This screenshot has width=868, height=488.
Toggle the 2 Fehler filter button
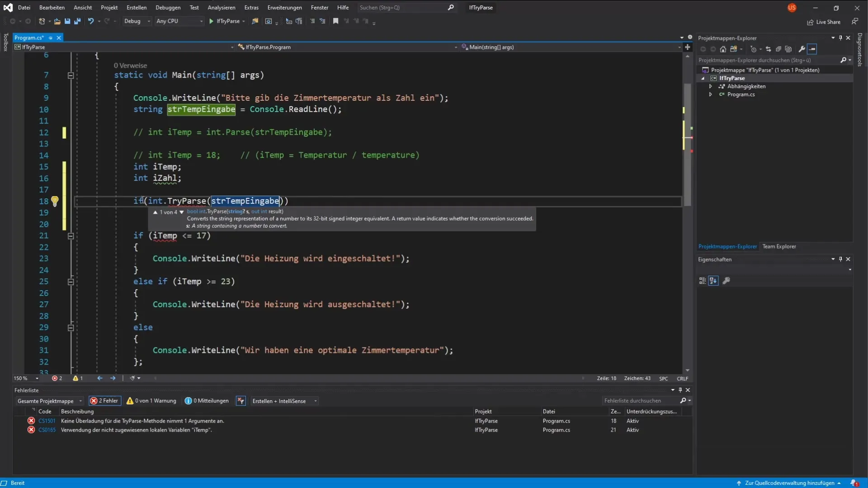pyautogui.click(x=104, y=401)
